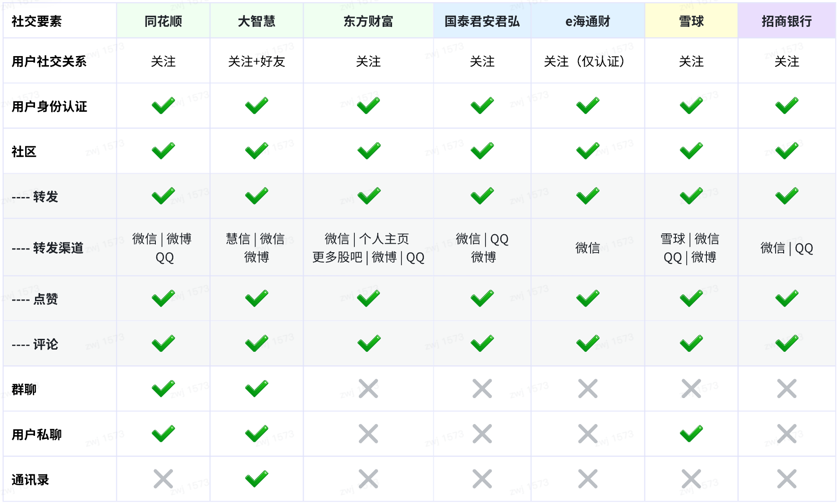Click the 东方财富 群聊 gray cross

pyautogui.click(x=368, y=389)
